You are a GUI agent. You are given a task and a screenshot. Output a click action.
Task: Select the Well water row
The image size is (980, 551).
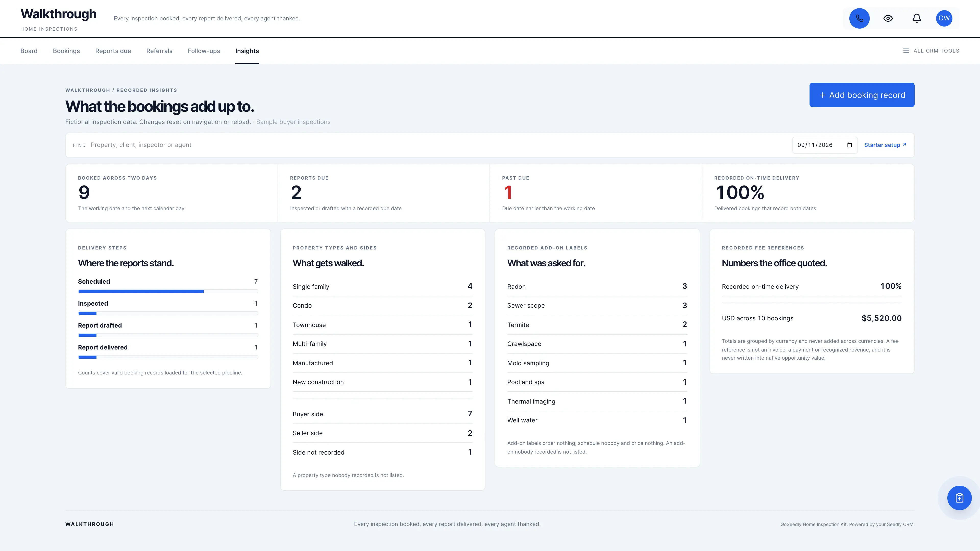pyautogui.click(x=597, y=420)
